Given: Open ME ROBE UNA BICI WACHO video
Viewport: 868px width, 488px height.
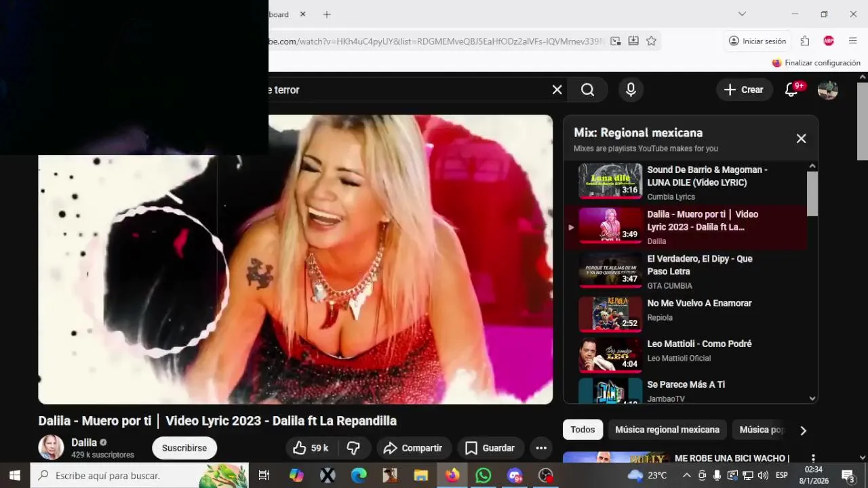Looking at the screenshot, I should click(x=732, y=458).
